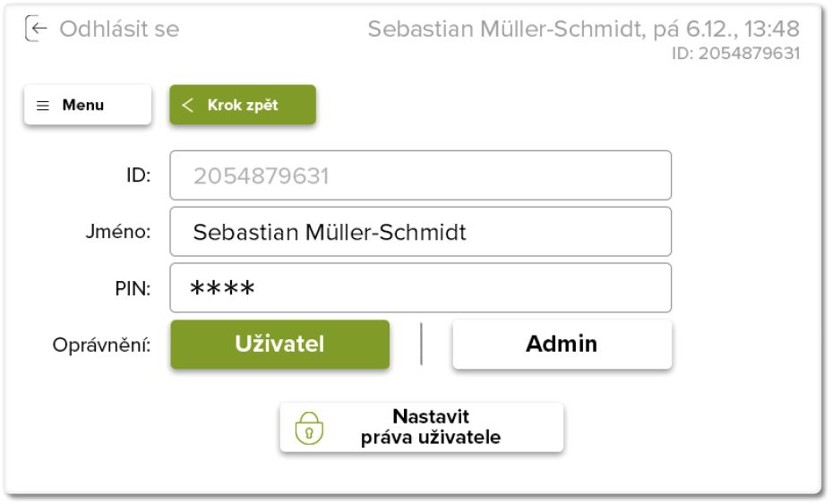Click the hamburger icon on the Menu button
832x504 pixels.
tap(42, 106)
